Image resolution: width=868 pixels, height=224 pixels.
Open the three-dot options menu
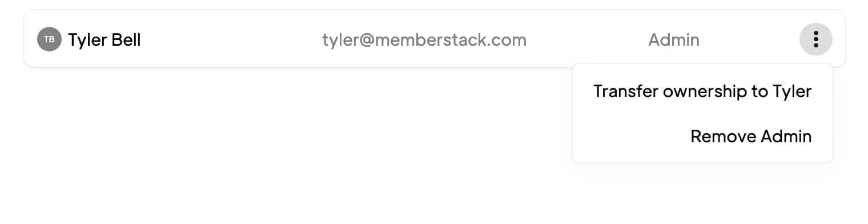(815, 39)
